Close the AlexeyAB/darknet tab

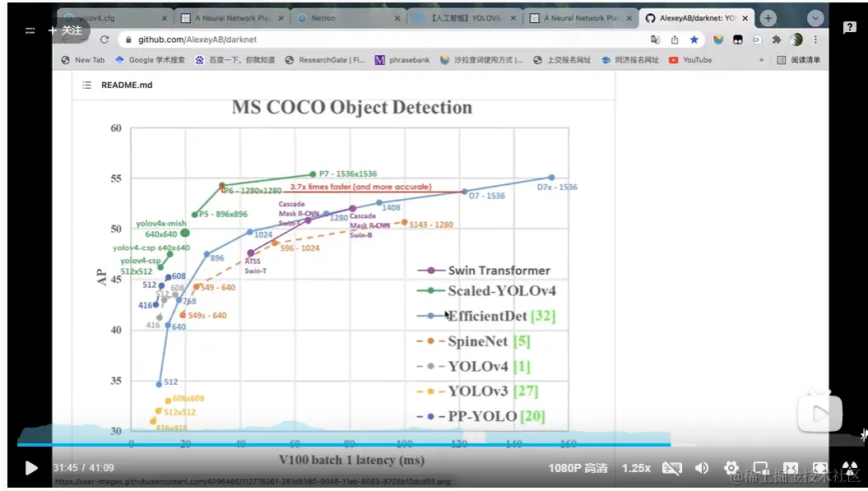pyautogui.click(x=745, y=18)
